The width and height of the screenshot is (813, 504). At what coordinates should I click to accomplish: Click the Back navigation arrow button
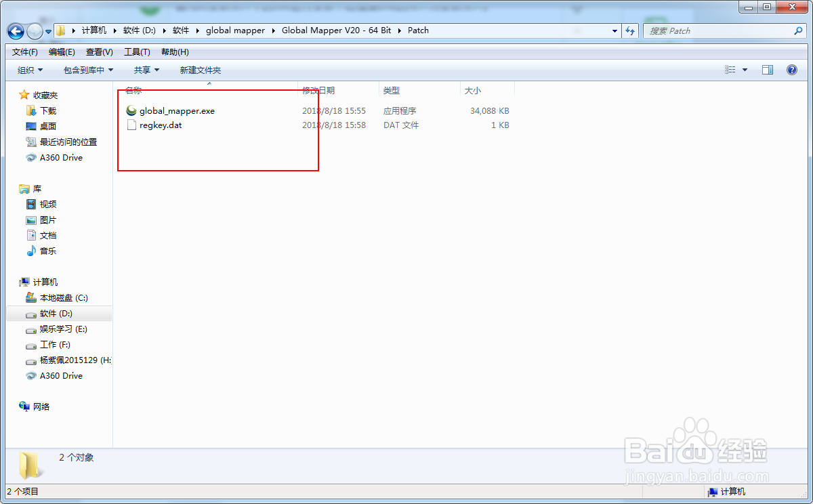click(16, 31)
